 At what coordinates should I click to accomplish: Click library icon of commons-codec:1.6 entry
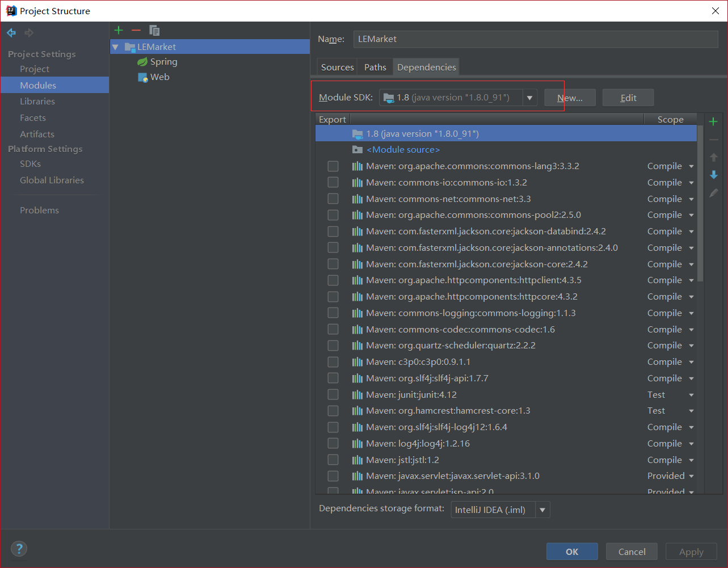pos(357,330)
